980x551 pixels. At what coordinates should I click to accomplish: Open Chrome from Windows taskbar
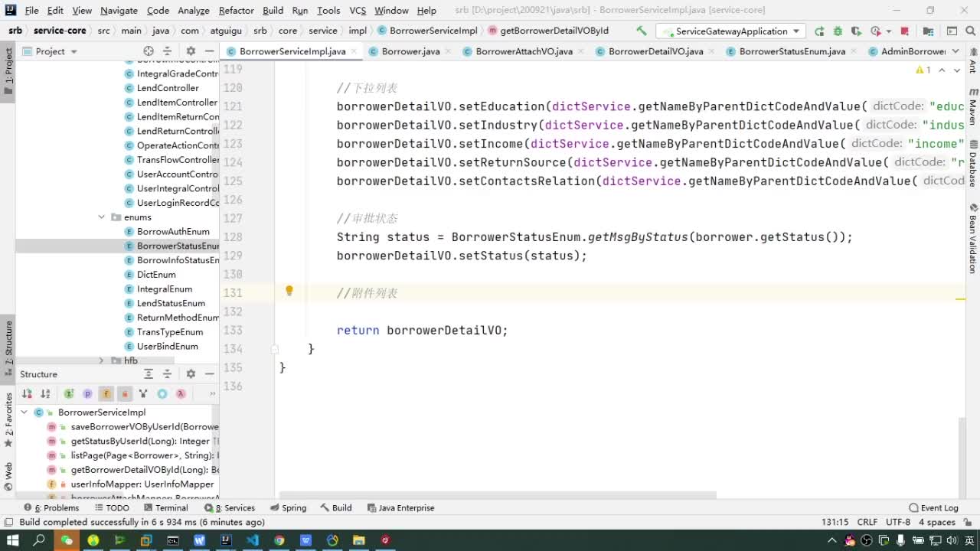[279, 540]
